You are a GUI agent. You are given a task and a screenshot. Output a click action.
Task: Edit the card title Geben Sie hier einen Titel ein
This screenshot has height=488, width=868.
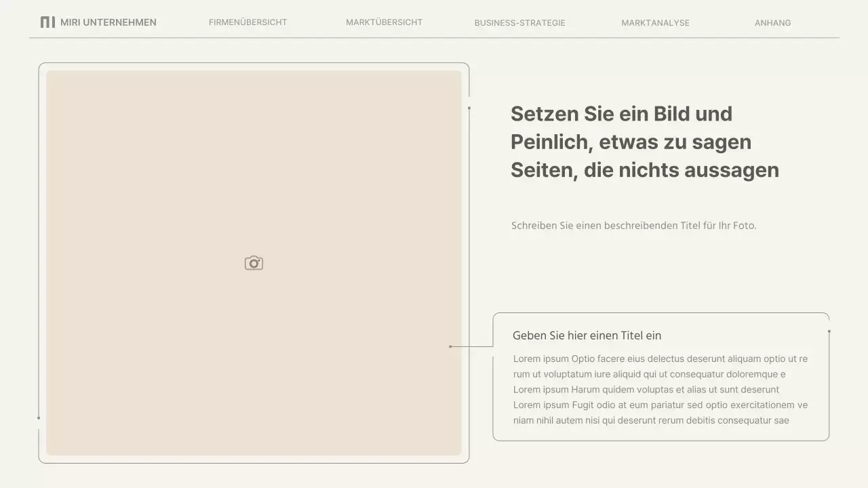586,335
